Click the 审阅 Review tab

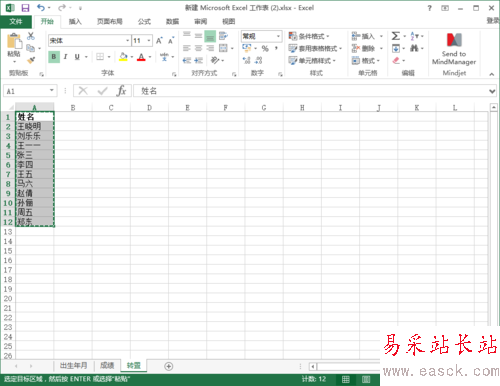200,22
